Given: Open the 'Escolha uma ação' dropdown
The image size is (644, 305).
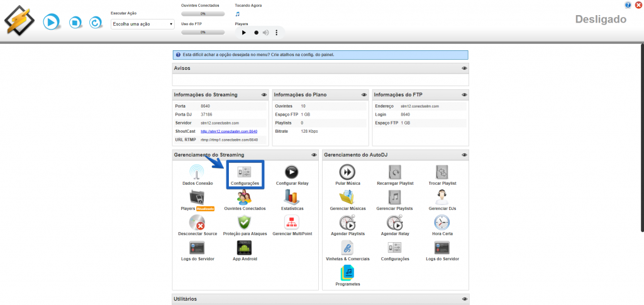Looking at the screenshot, I should (142, 24).
